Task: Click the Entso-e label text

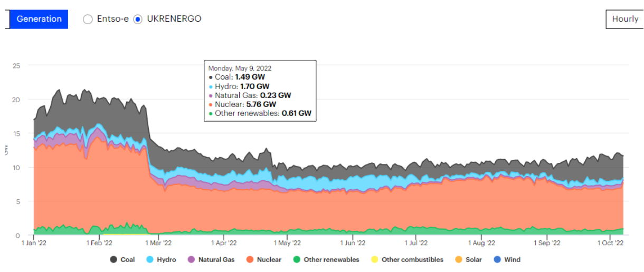Action: click(x=112, y=19)
